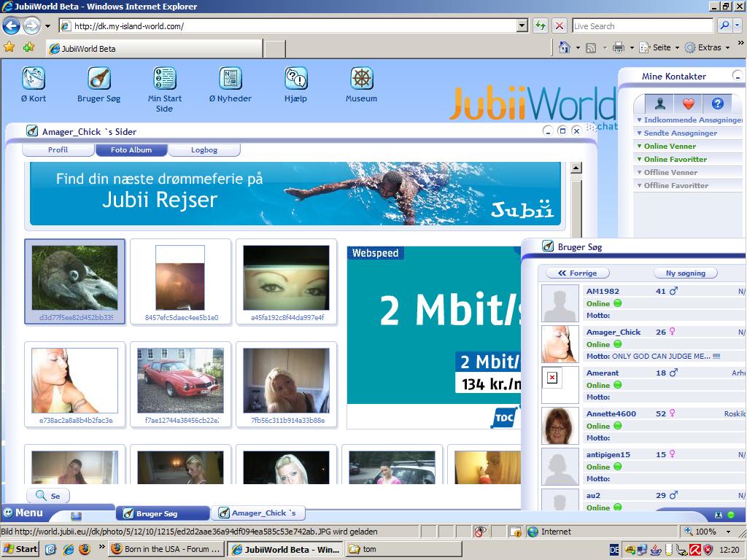
Task: Open the address bar URL dropdown
Action: [522, 26]
